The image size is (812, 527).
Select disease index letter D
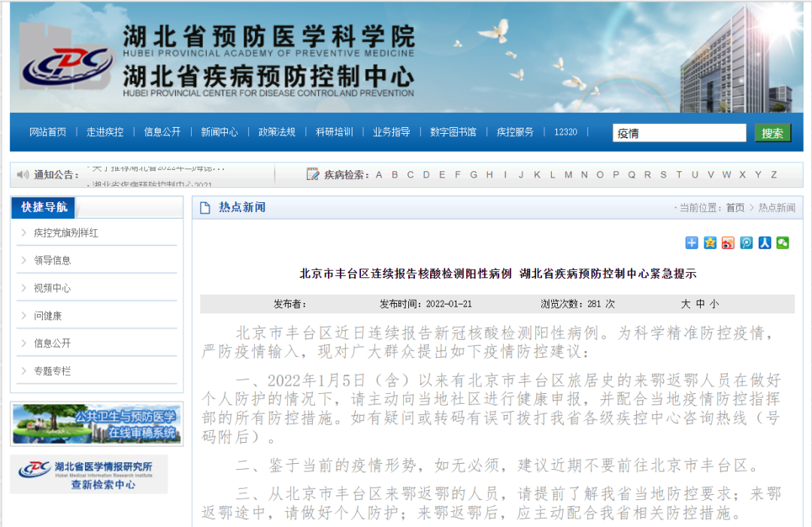pyautogui.click(x=426, y=175)
